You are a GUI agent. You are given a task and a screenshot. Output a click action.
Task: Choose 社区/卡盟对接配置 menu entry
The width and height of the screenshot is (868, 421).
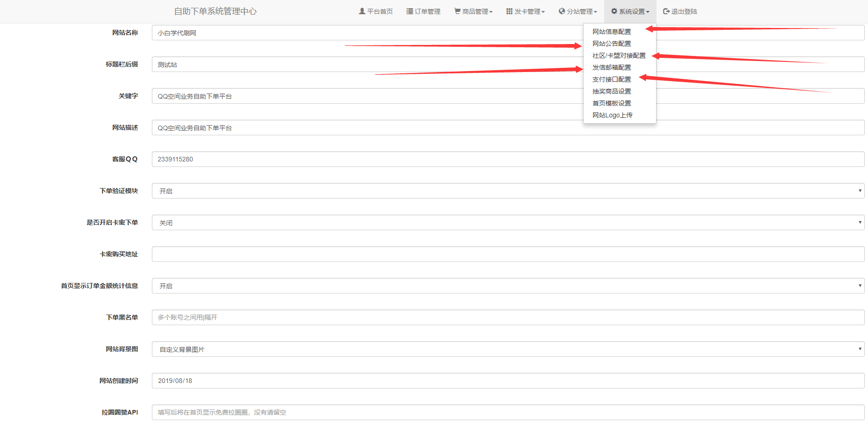point(620,55)
